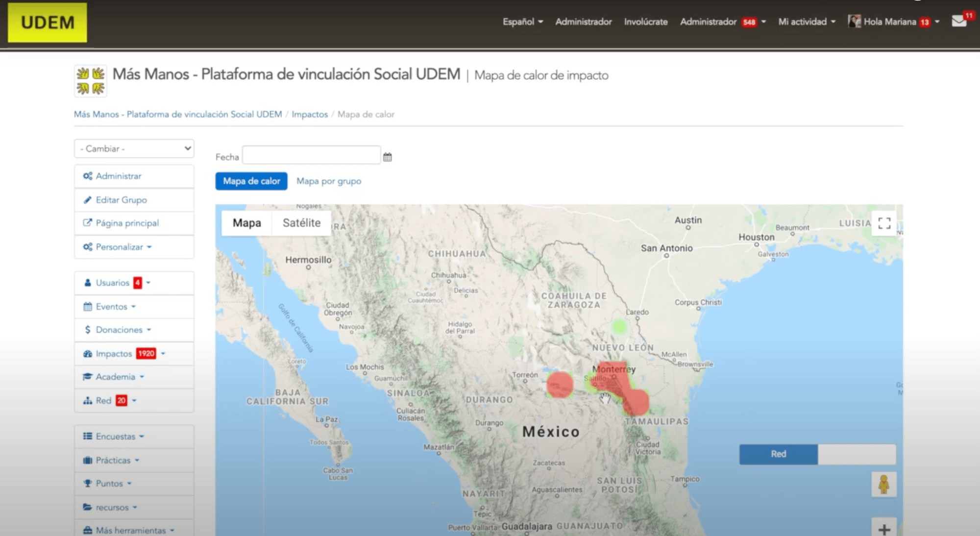980x536 pixels.
Task: Click Impactos breadcrumb link
Action: 310,114
